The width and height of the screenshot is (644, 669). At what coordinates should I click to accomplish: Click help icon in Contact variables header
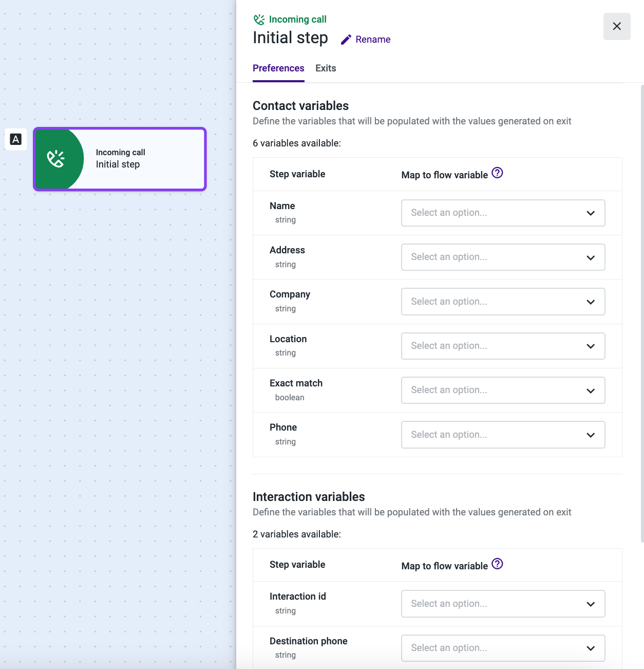click(497, 173)
